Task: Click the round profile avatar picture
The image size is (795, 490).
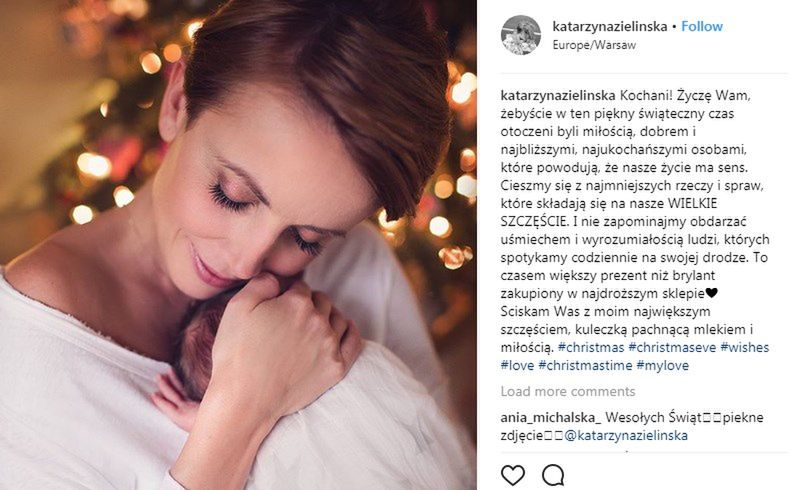Action: 521,35
